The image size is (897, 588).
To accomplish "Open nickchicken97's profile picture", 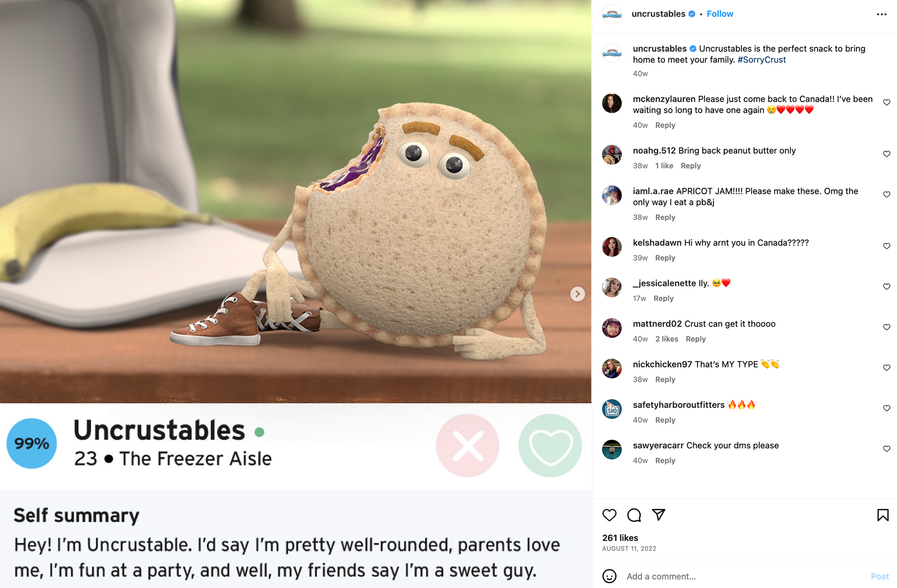I will [x=612, y=368].
